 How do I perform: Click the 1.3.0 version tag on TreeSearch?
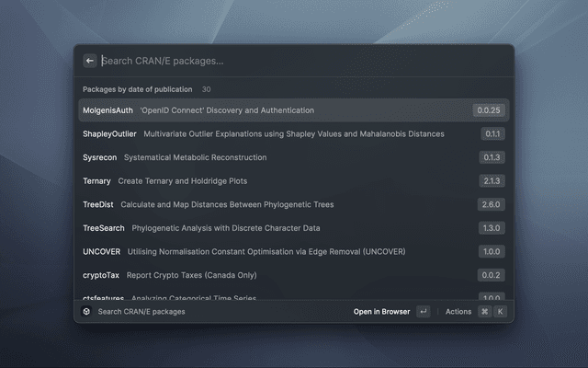tap(491, 227)
